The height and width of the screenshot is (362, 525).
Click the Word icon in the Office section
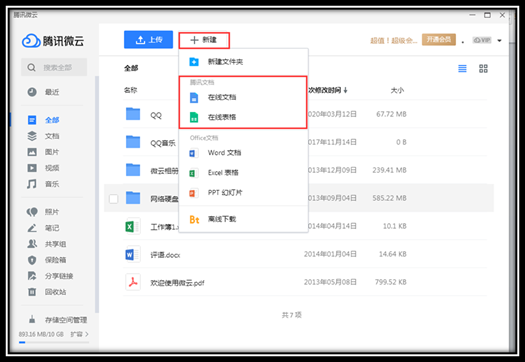[193, 153]
